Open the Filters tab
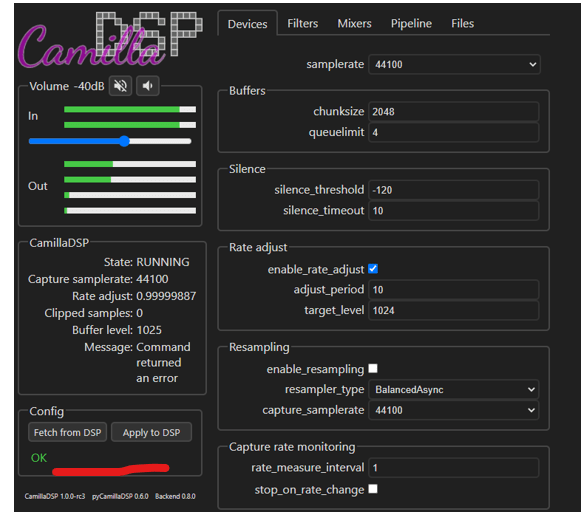586x523 pixels. (x=303, y=24)
